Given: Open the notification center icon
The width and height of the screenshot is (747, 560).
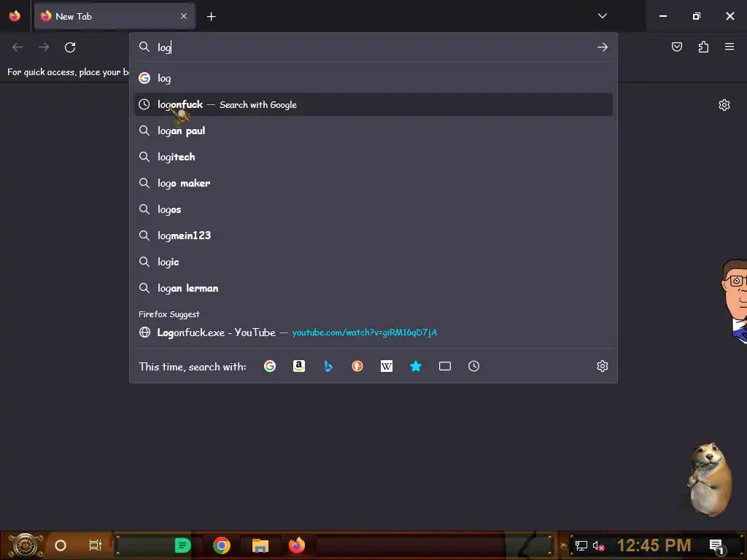Looking at the screenshot, I should pos(716,545).
